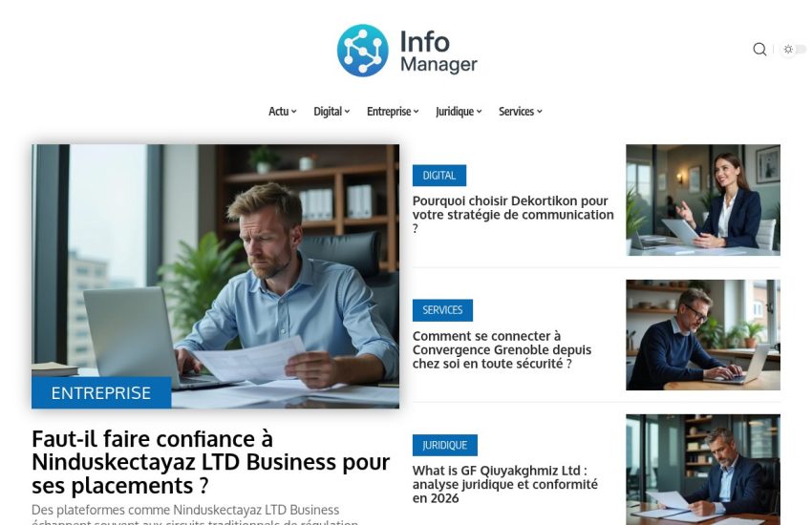Viewport: 812px width, 525px height.
Task: Expand the Digital dropdown arrow
Action: pos(348,112)
